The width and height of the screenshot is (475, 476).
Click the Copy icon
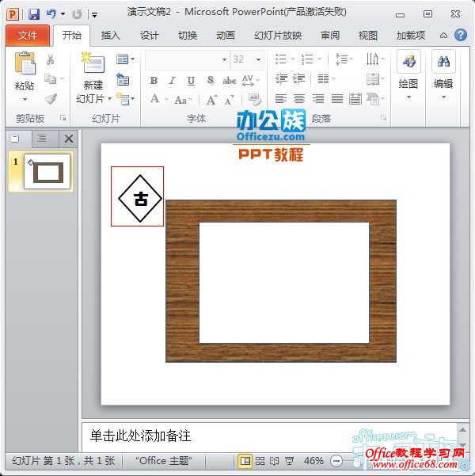pos(50,79)
